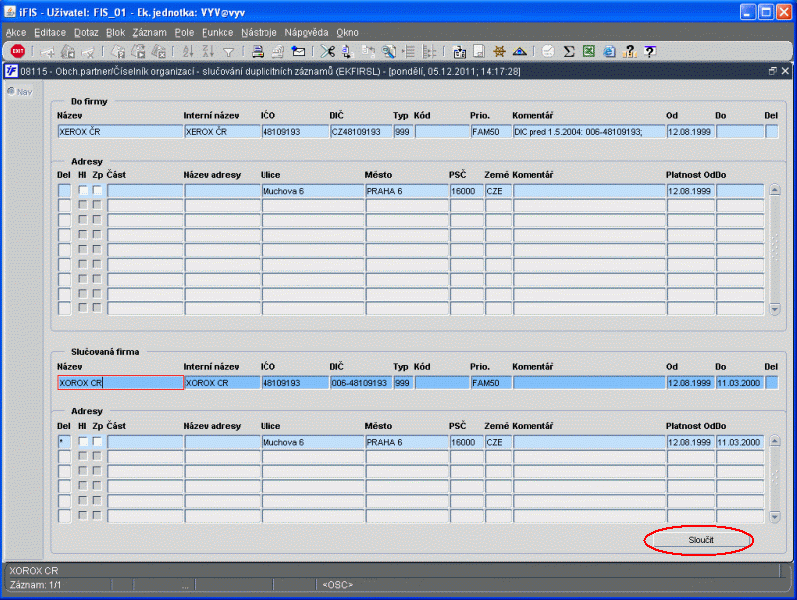This screenshot has height=600, width=797.
Task: Click Do date field 11.03.2000 of XOROX CR
Action: [740, 383]
